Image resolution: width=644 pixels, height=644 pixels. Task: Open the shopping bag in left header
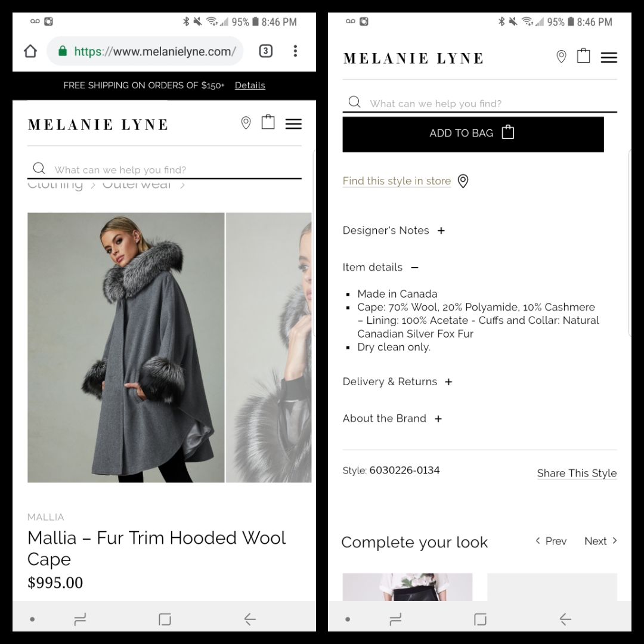coord(268,122)
